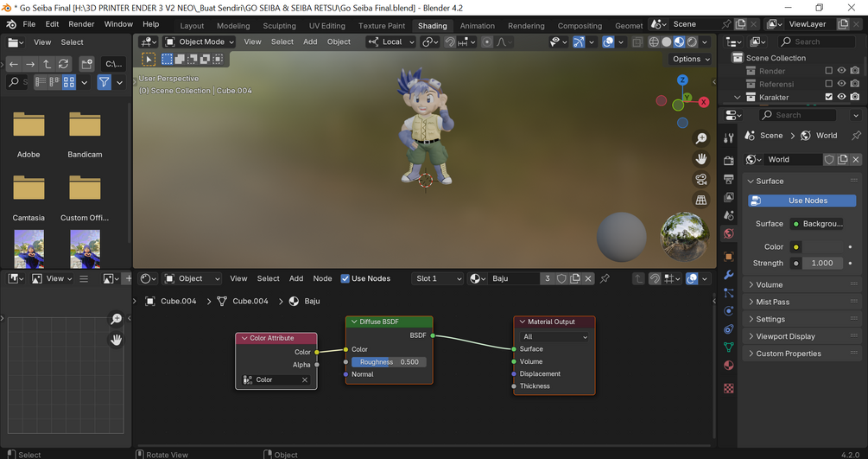Click the Background surface shader button
Viewport: 868px width, 459px height.
pyautogui.click(x=816, y=224)
